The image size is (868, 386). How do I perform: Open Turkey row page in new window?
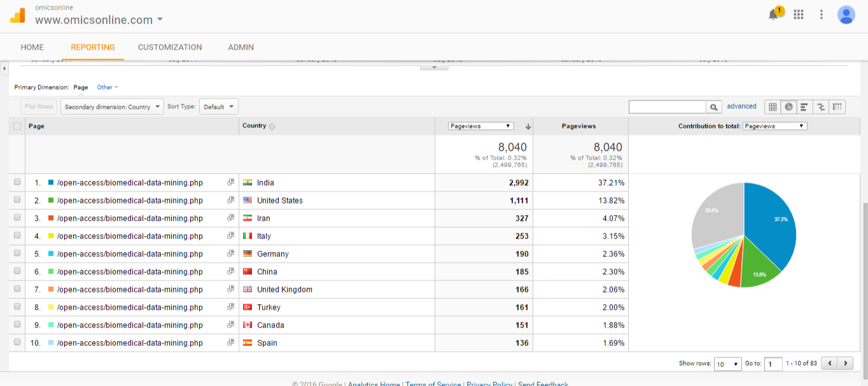click(x=230, y=307)
